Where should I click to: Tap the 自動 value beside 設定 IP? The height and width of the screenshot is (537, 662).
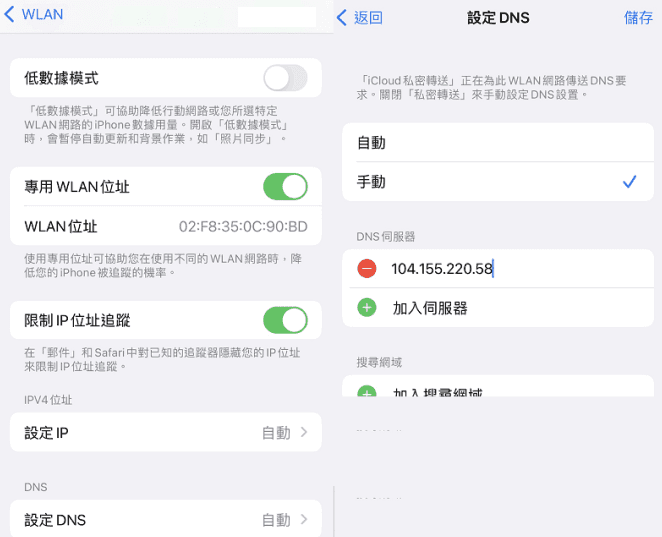(x=275, y=433)
